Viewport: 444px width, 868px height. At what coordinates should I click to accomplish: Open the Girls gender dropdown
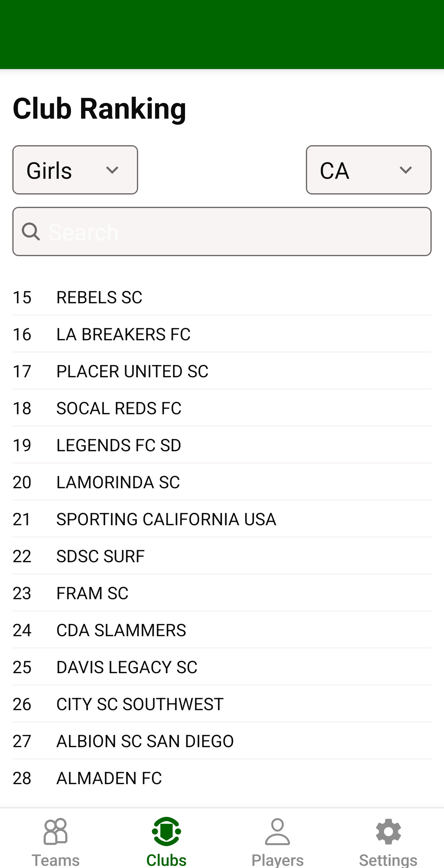pyautogui.click(x=75, y=170)
